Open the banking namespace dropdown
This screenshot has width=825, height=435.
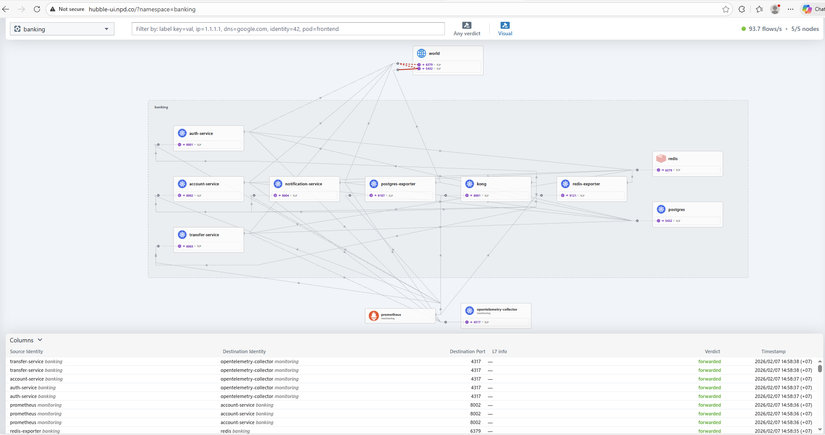(x=62, y=29)
